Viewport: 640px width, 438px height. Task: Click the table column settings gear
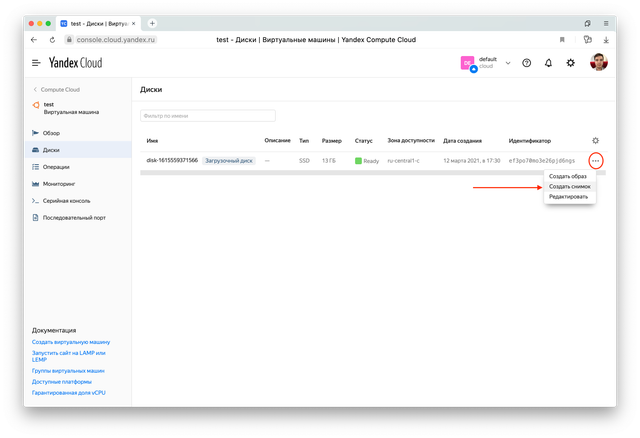596,141
